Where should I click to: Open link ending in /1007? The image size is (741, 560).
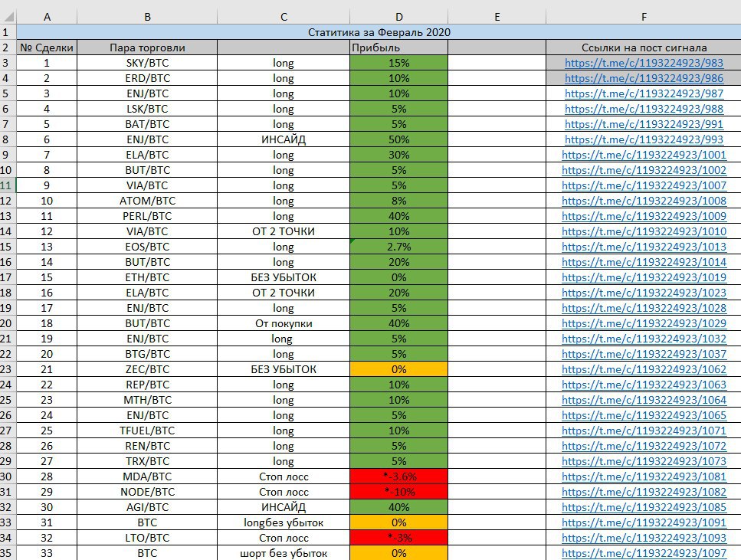(x=644, y=185)
